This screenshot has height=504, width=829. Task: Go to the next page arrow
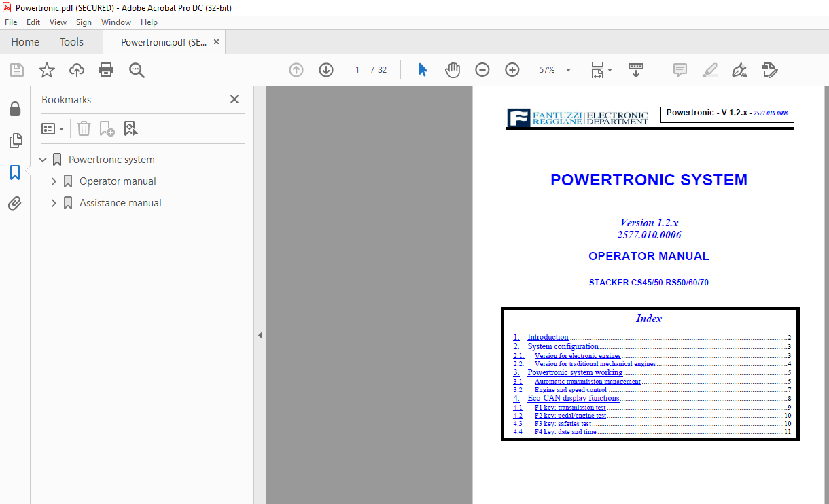pos(326,70)
